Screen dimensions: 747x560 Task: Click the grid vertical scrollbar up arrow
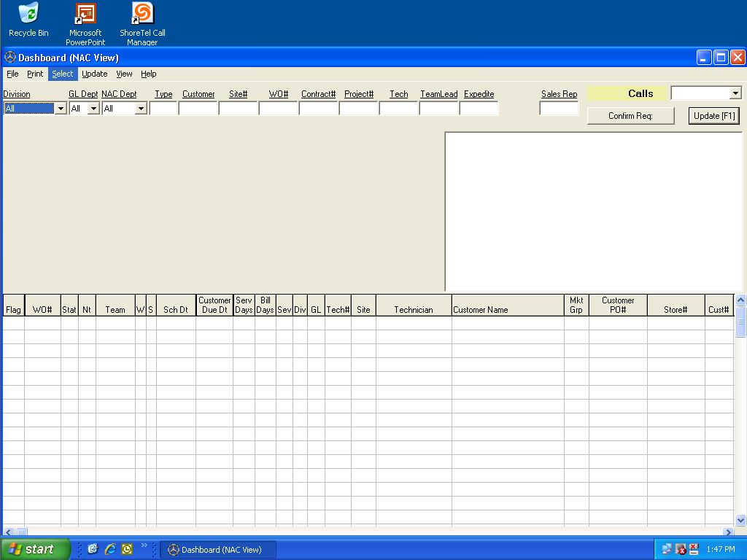(x=740, y=300)
